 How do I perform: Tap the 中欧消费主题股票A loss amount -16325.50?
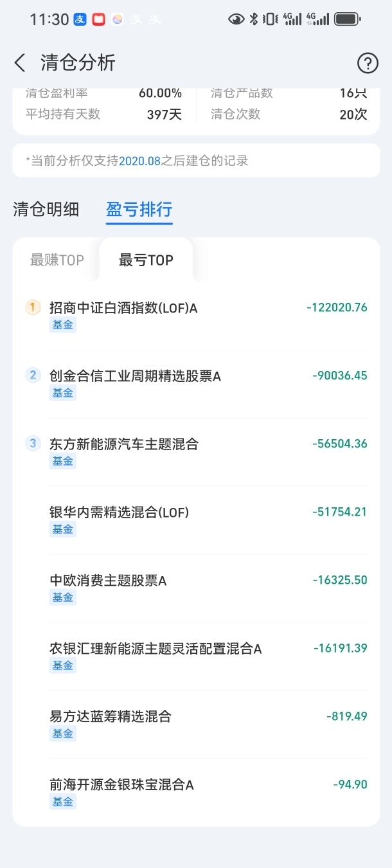pos(340,580)
